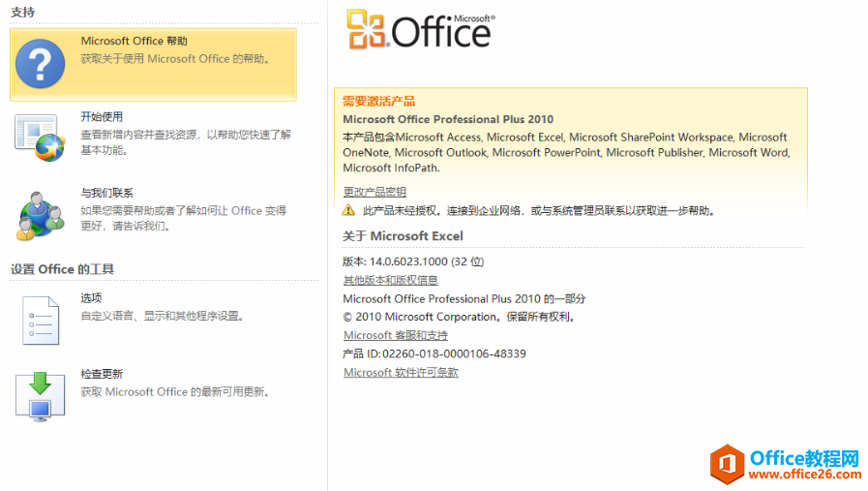The image size is (868, 491).
Task: Click the 版本 14.0.6023.1000 text
Action: [x=413, y=261]
